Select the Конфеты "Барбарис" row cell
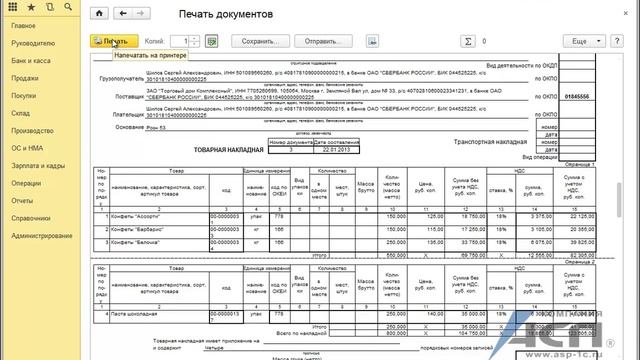Viewport: 640px width, 360px height. [x=159, y=232]
